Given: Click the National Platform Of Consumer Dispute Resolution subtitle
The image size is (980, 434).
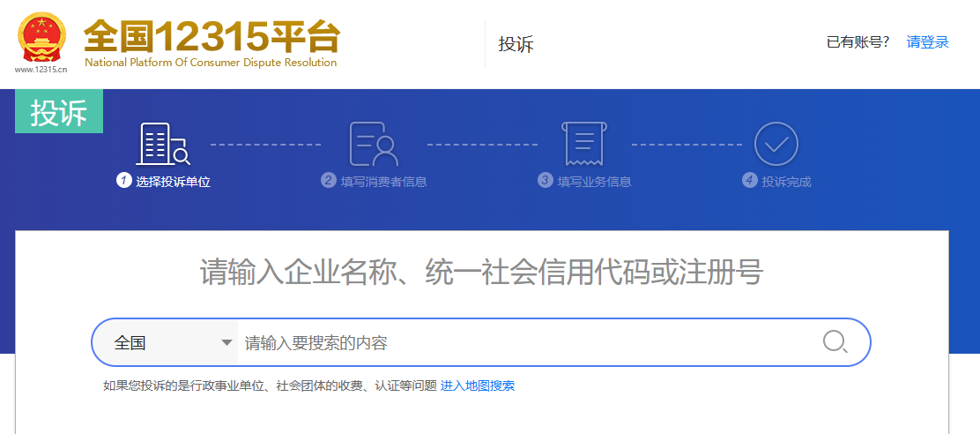Looking at the screenshot, I should (211, 63).
